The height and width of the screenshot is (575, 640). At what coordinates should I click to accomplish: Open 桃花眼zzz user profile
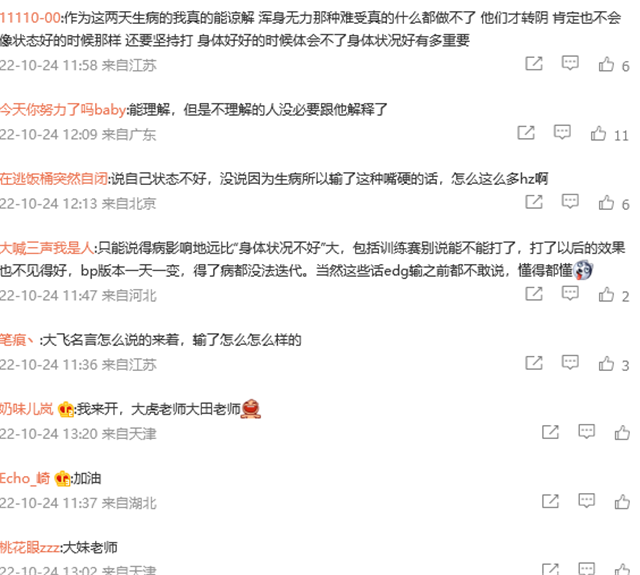pyautogui.click(x=30, y=547)
